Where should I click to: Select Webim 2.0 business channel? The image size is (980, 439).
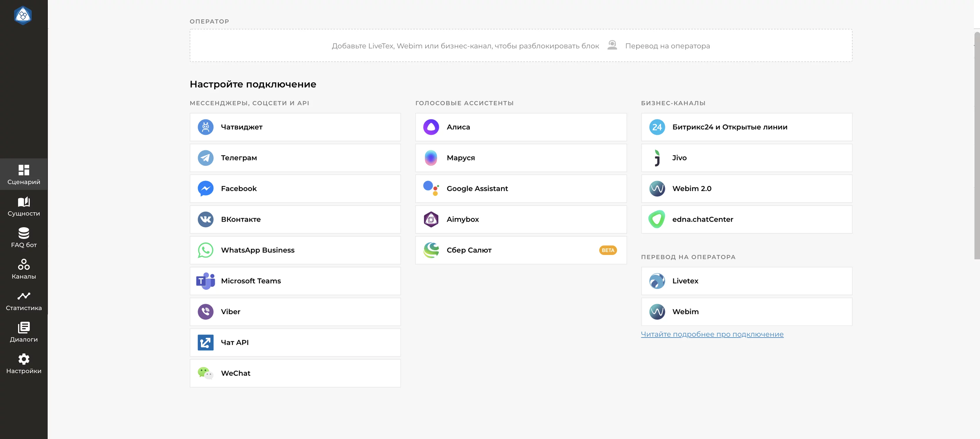click(746, 188)
